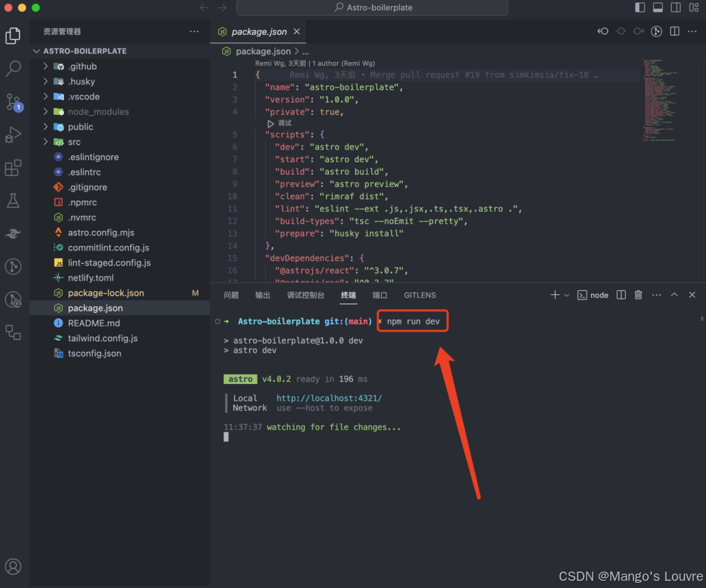Click the editor minimap code preview
The height and width of the screenshot is (588, 706).
pos(660,98)
